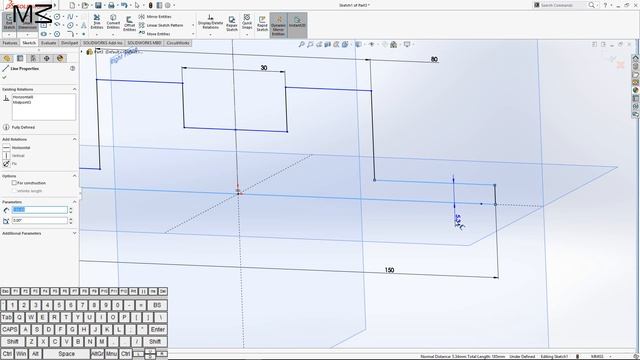Select Linear Sketch Pattern command

(x=161, y=25)
